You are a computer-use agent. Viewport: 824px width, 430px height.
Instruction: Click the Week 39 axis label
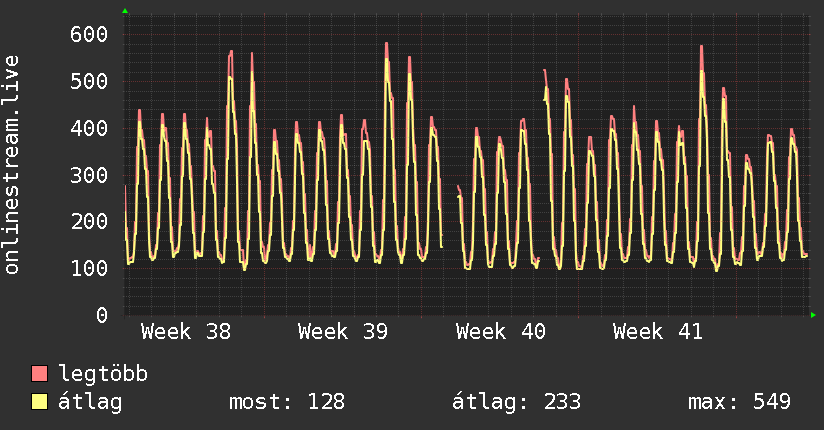pyautogui.click(x=343, y=332)
